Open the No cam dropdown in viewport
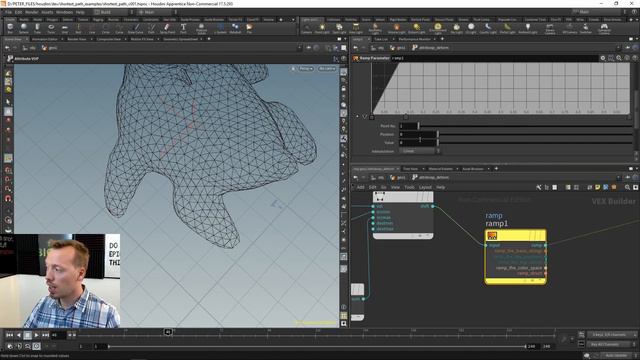The height and width of the screenshot is (360, 640). 327,69
